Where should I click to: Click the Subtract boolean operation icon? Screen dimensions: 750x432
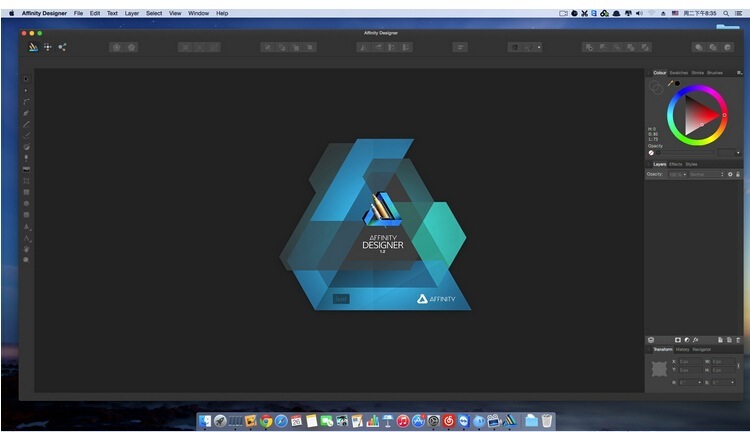coord(603,47)
